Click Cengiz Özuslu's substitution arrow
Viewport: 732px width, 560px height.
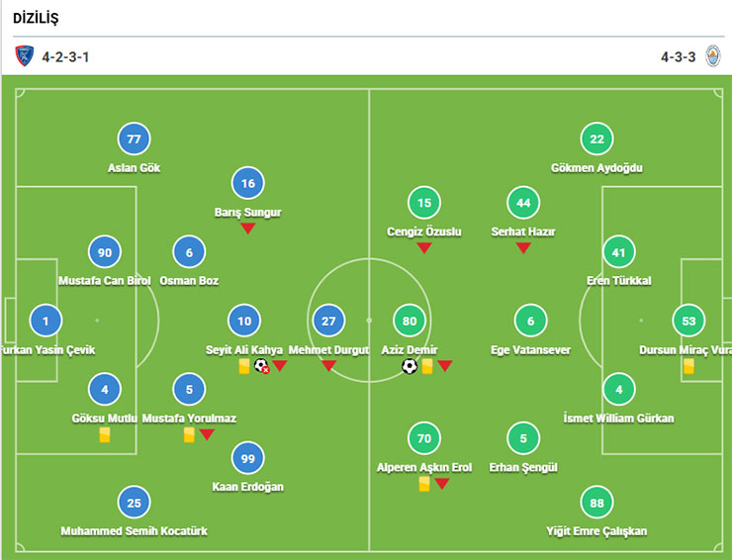tap(424, 247)
